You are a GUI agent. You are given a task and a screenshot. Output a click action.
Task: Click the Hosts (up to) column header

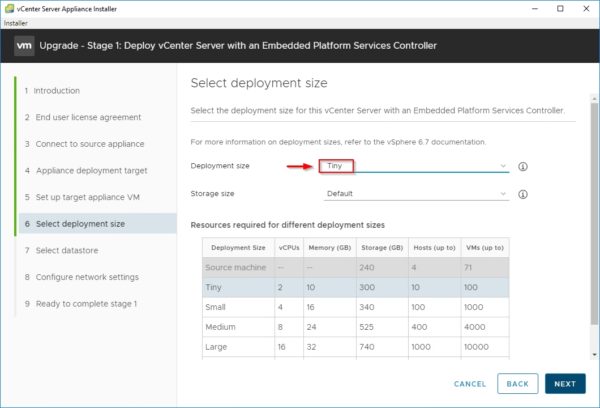tap(434, 248)
